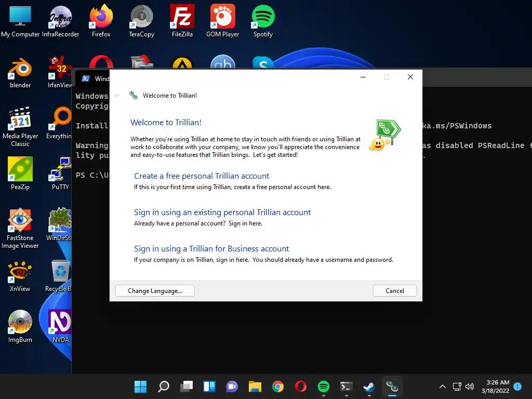Viewport: 532px width, 399px height.
Task: Open XnView desktop shortcut
Action: (20, 276)
